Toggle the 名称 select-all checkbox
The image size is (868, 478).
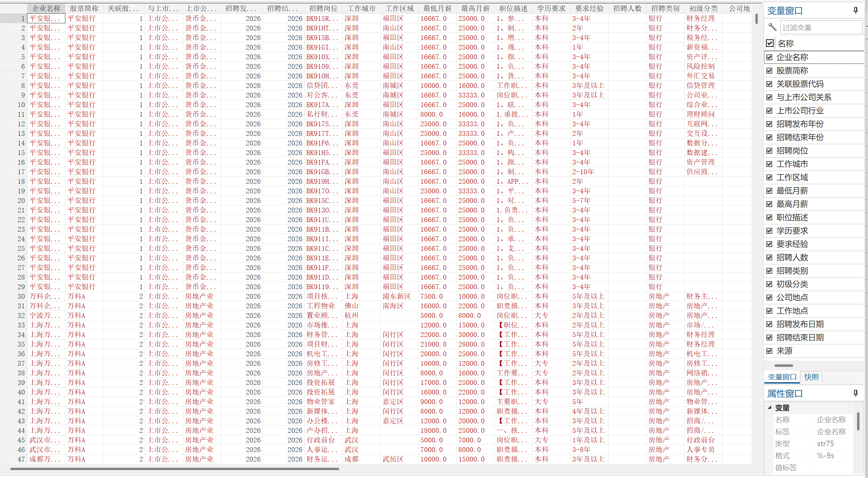[x=770, y=43]
